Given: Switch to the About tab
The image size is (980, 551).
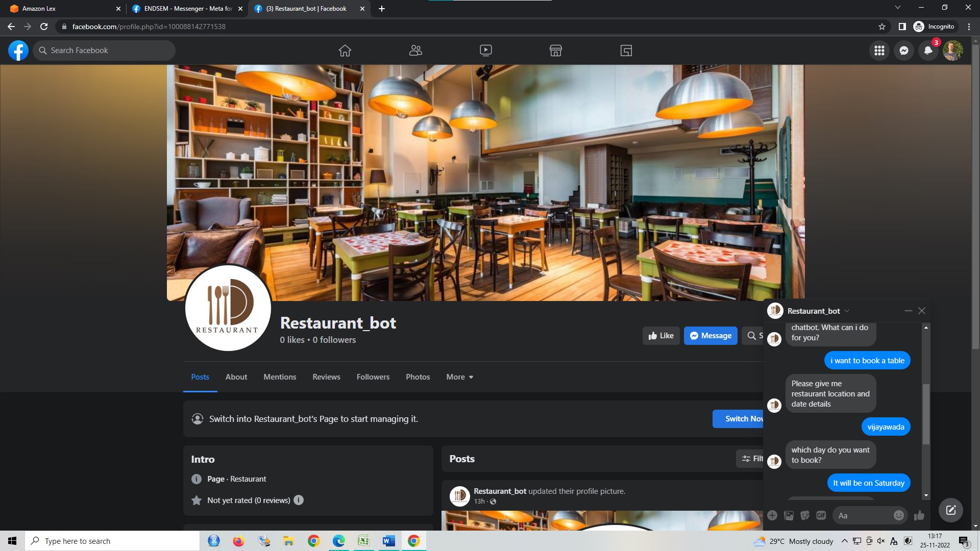Looking at the screenshot, I should coord(236,377).
